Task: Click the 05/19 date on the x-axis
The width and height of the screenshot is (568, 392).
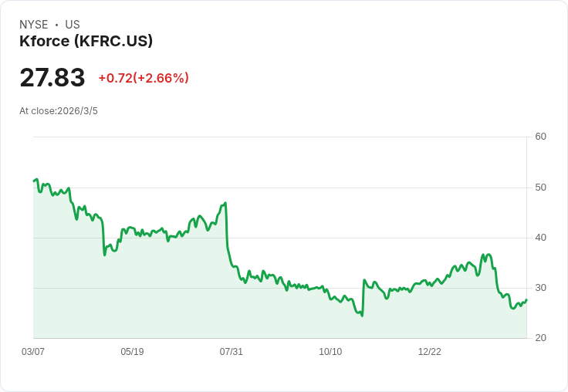Action: pos(132,352)
